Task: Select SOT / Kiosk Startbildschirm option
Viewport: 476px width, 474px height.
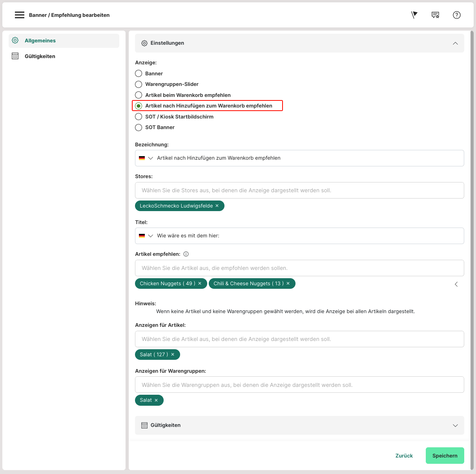Action: pos(139,117)
